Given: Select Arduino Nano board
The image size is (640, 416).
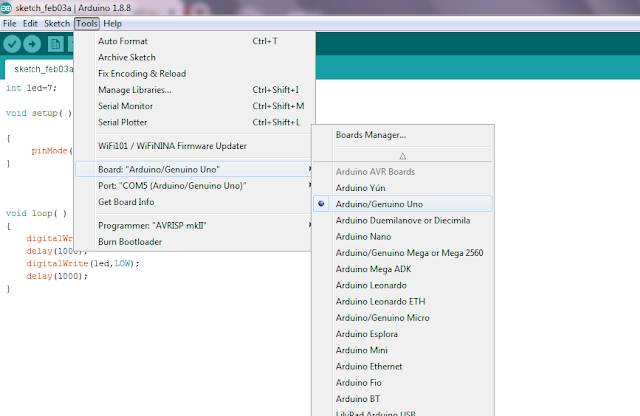Looking at the screenshot, I should click(x=403, y=236).
